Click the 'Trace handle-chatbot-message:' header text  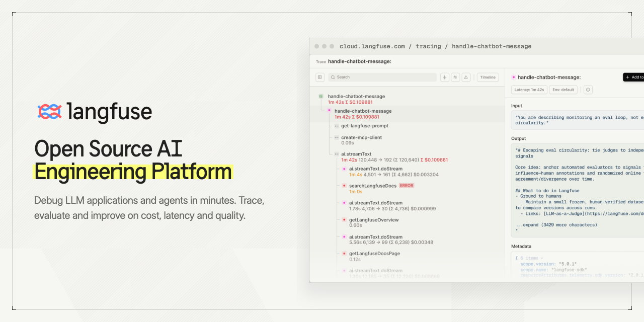[x=354, y=61]
